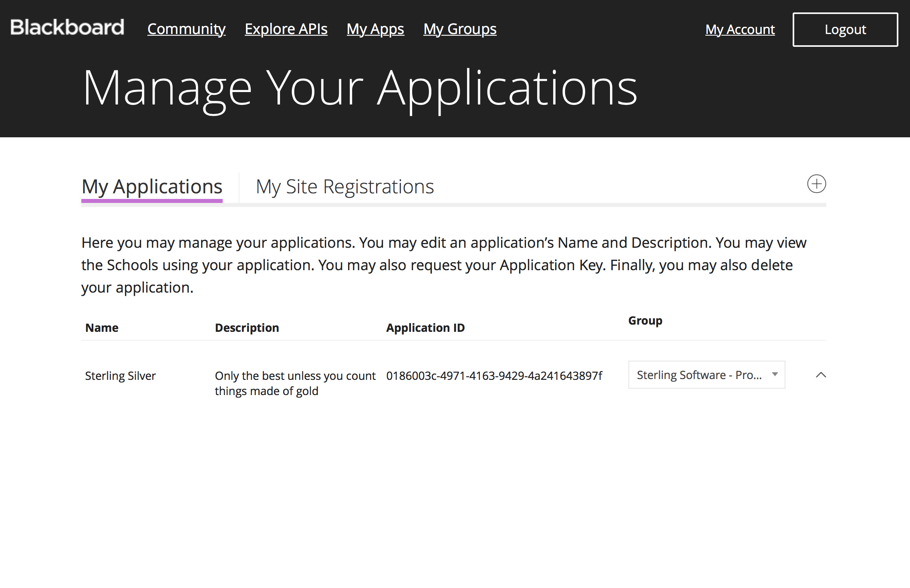Open the Sterling Software group dropdown

(707, 375)
